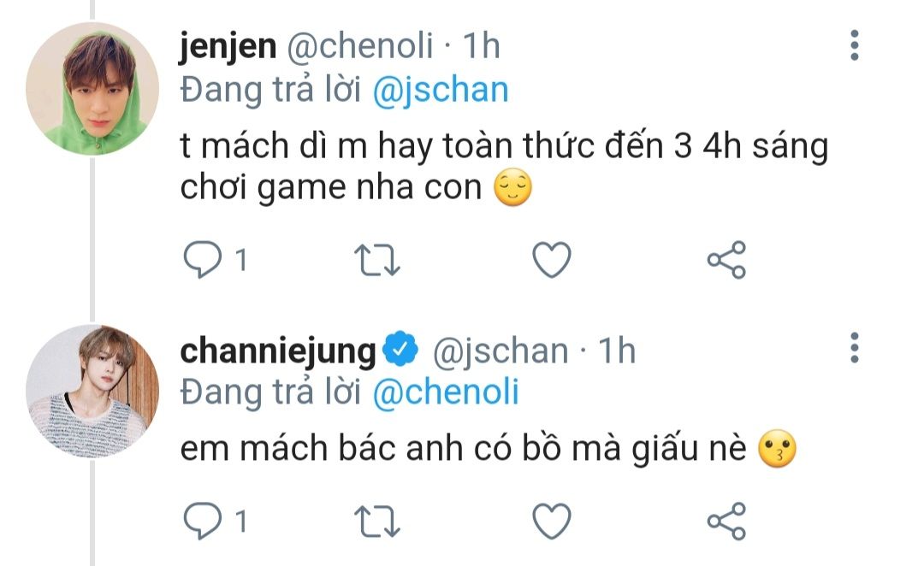This screenshot has height=566, width=924.
Task: Click the @jschan mention link in jenjen's reply
Action: (x=441, y=90)
